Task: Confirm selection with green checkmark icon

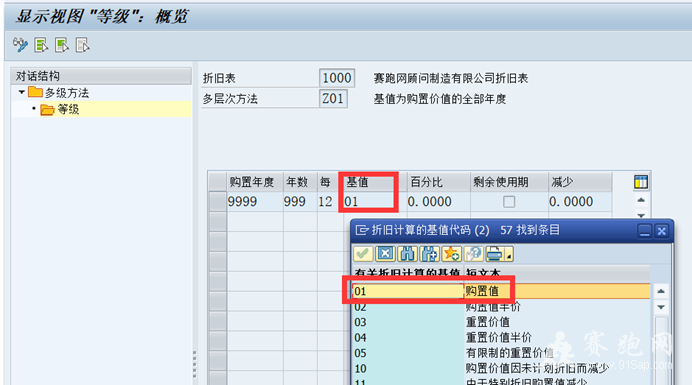Action: 363,254
